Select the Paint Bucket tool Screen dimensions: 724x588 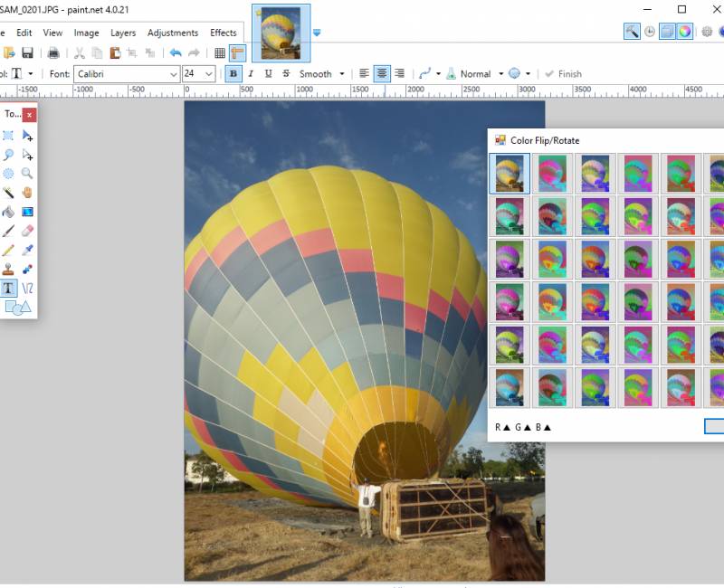click(8, 212)
